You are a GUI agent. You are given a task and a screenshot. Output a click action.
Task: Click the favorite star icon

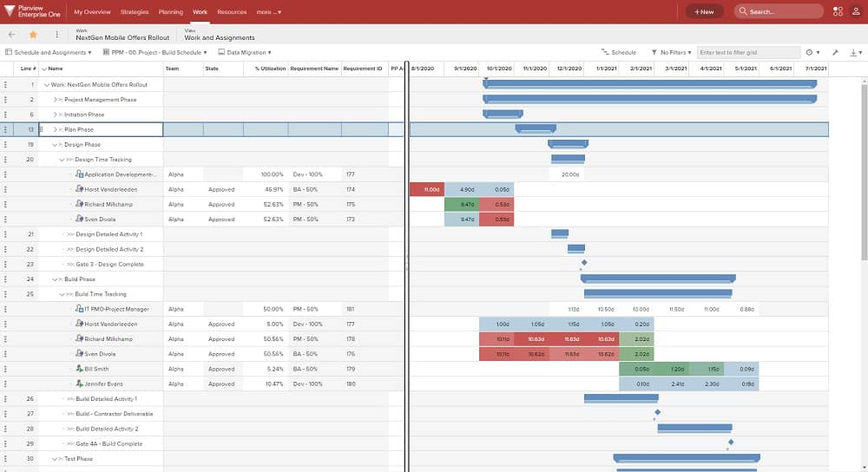point(33,35)
